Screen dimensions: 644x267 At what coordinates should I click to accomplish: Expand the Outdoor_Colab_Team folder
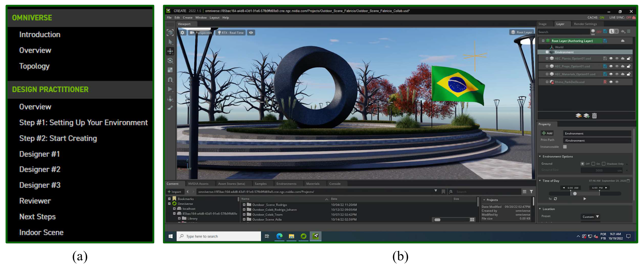(x=244, y=214)
